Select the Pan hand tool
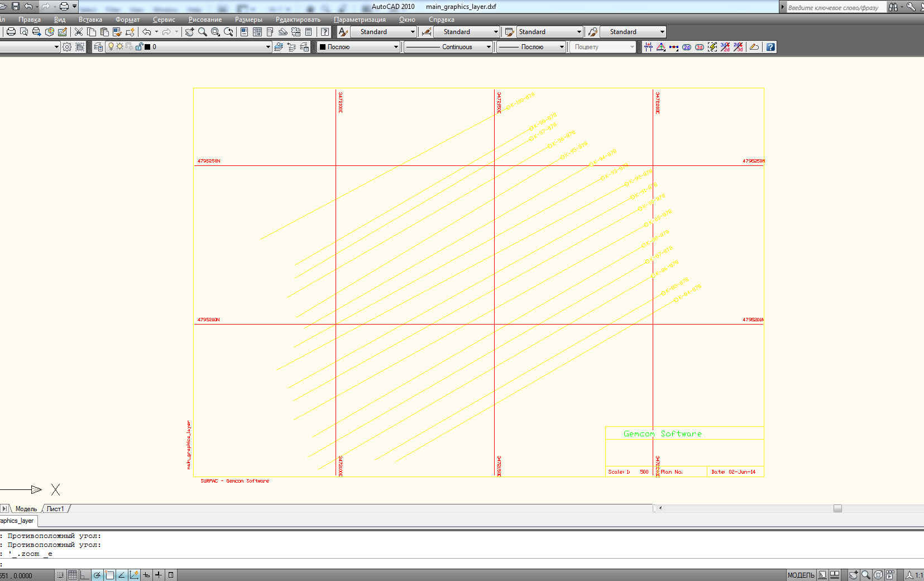This screenshot has height=581, width=924. [189, 32]
